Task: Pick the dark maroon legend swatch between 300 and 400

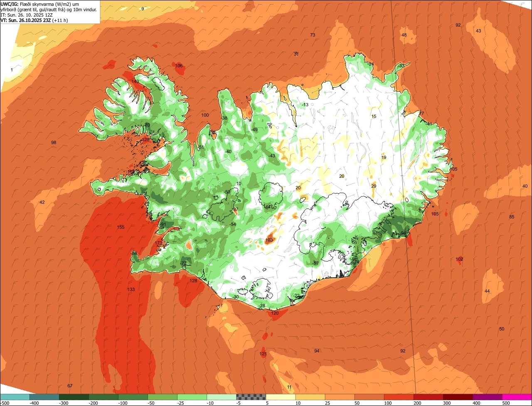Action: tap(458, 397)
